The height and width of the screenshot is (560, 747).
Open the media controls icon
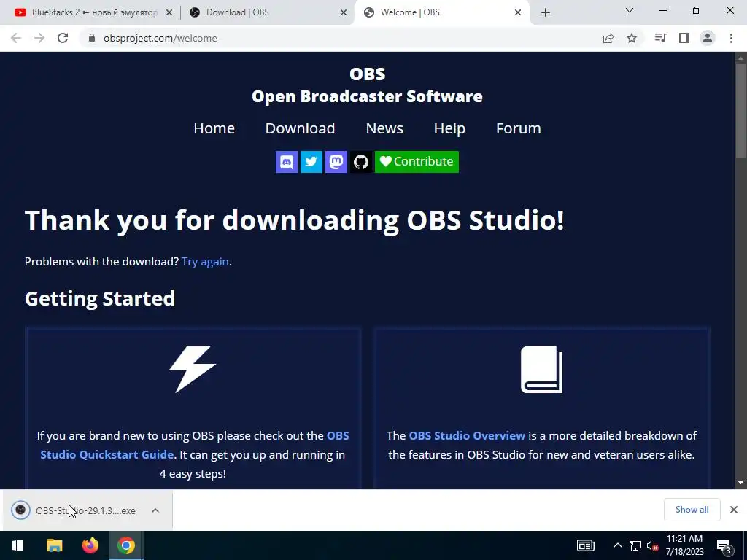tap(660, 38)
